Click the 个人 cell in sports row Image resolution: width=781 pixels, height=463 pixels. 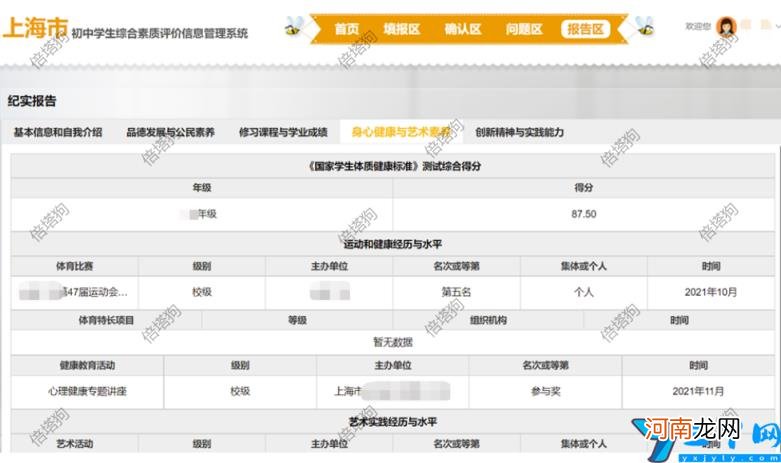[x=583, y=292]
